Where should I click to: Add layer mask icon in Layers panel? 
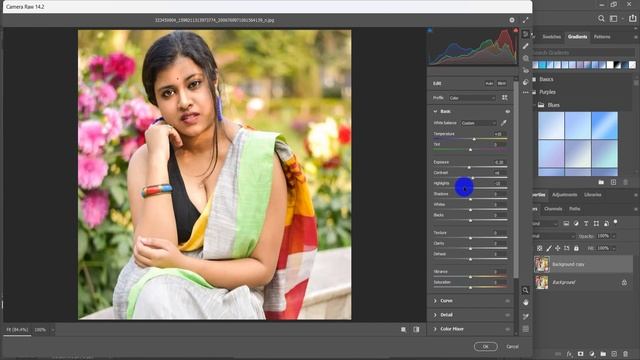tap(580, 354)
